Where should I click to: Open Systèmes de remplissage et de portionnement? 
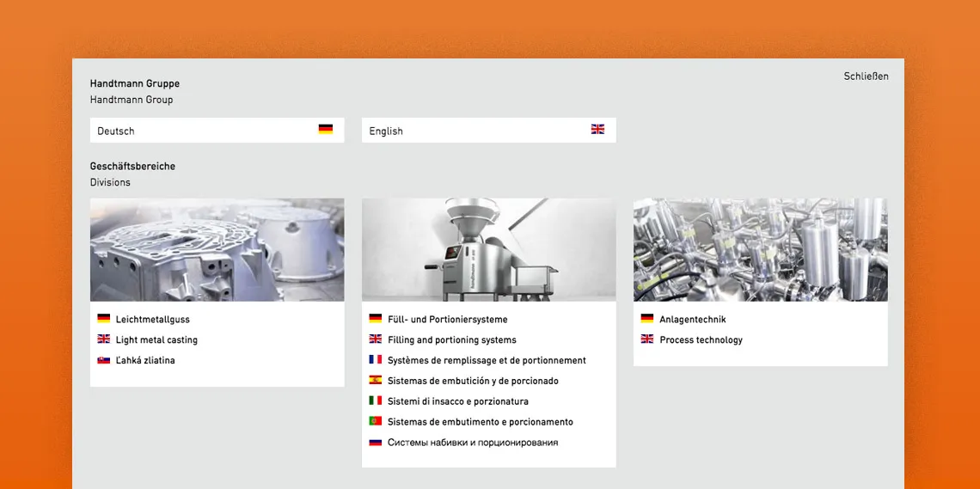pos(487,360)
